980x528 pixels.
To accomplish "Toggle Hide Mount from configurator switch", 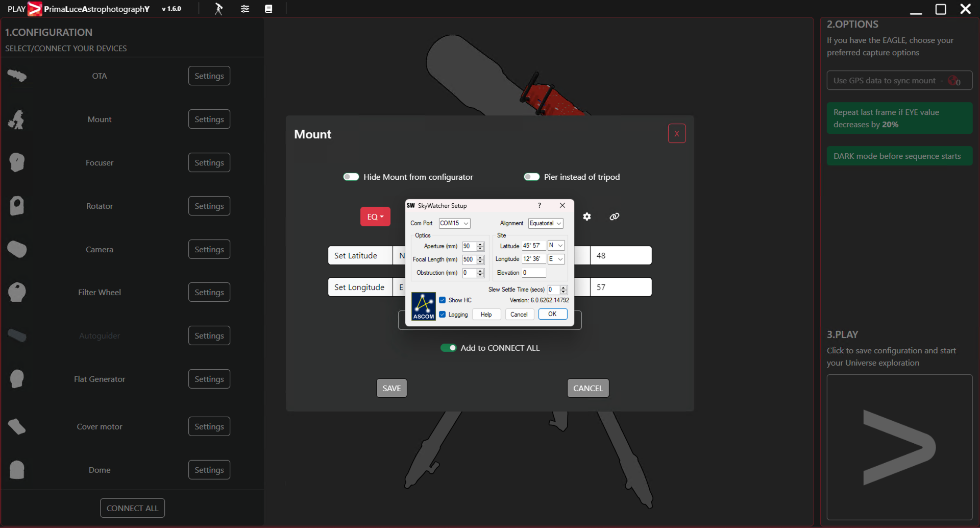I will [351, 177].
